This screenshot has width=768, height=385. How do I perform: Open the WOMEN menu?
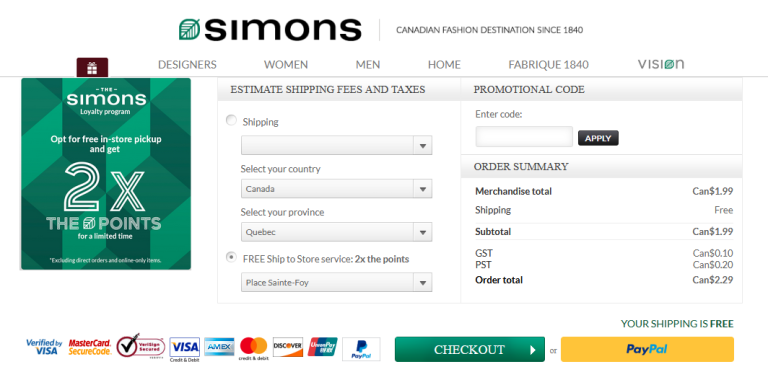click(x=286, y=65)
